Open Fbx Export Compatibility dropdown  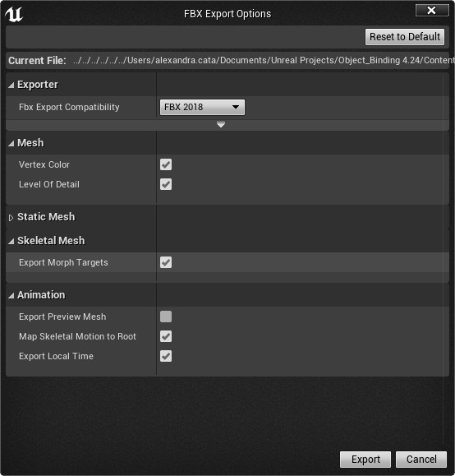pyautogui.click(x=202, y=107)
